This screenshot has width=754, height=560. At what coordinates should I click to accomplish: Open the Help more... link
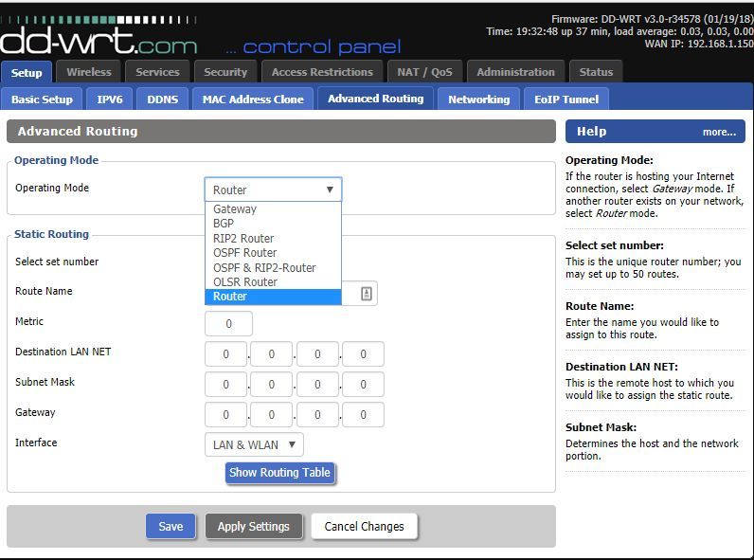pyautogui.click(x=719, y=133)
